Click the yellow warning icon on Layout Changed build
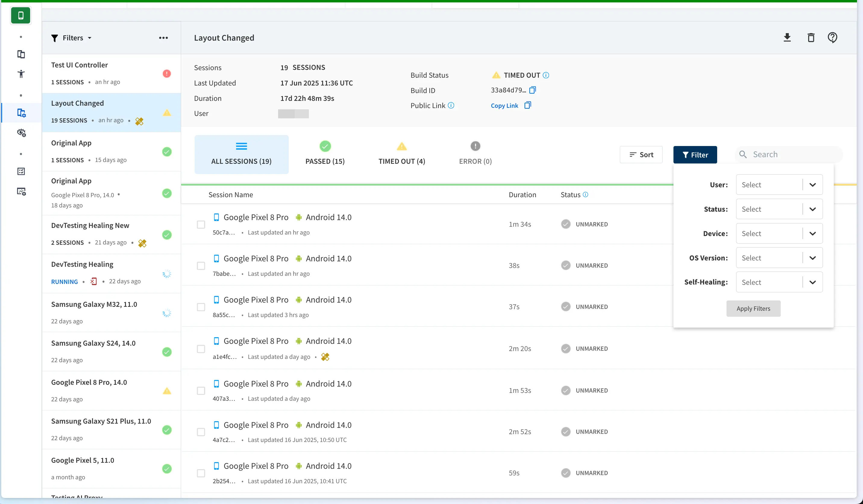 coord(167,113)
